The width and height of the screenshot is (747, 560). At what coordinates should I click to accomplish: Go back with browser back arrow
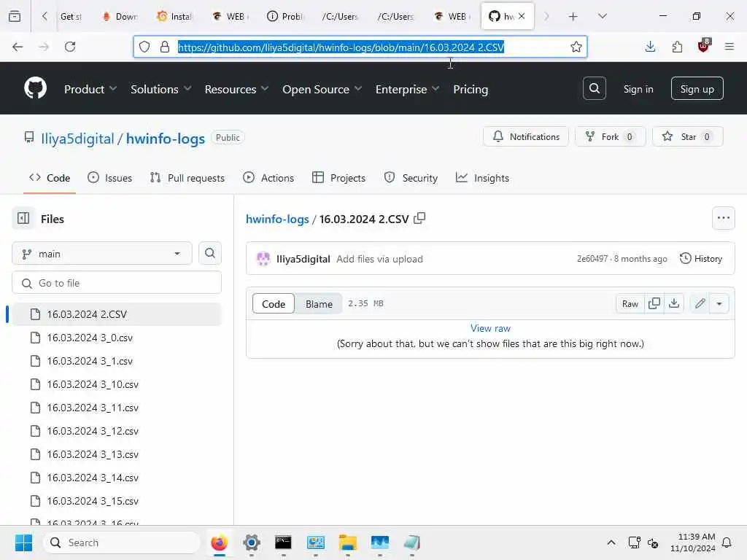point(18,47)
